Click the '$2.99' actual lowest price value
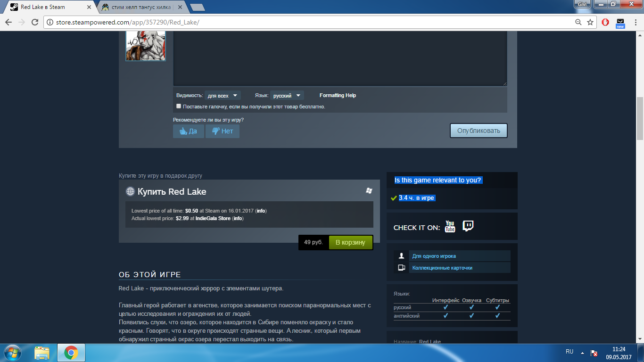644x362 pixels. tap(182, 218)
